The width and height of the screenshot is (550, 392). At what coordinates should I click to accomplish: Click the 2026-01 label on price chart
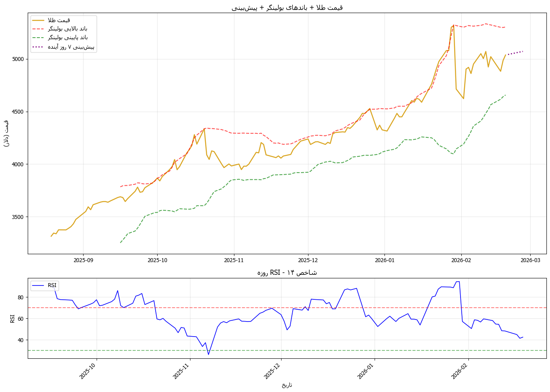pos(384,260)
